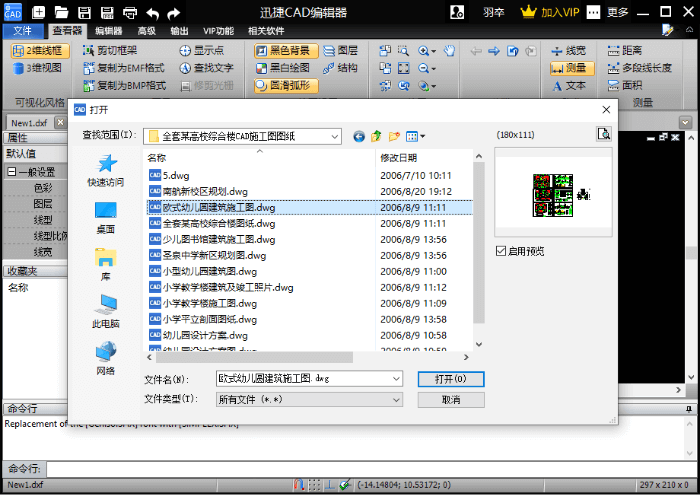Image resolution: width=700 pixels, height=495 pixels.
Task: Click the 距离 distance measure tool
Action: coord(625,50)
